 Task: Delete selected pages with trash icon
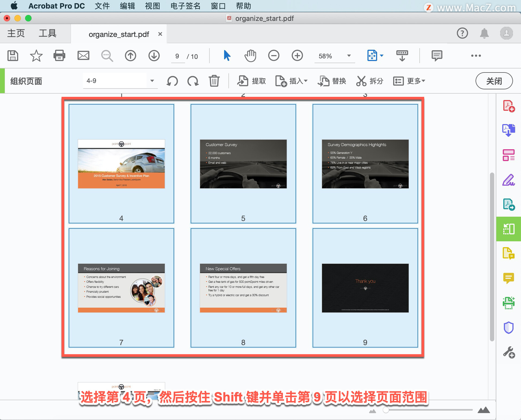pos(214,81)
